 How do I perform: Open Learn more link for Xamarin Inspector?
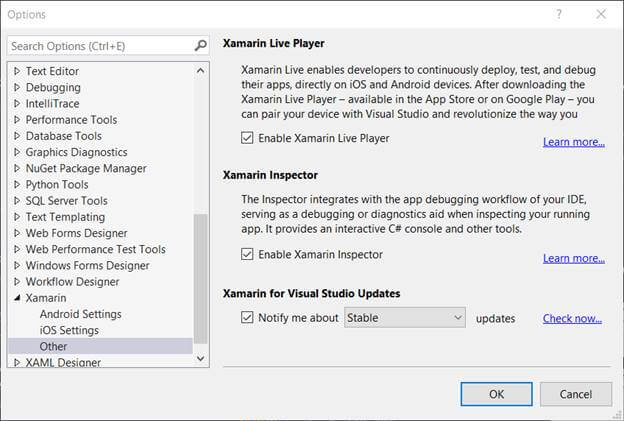tap(574, 258)
